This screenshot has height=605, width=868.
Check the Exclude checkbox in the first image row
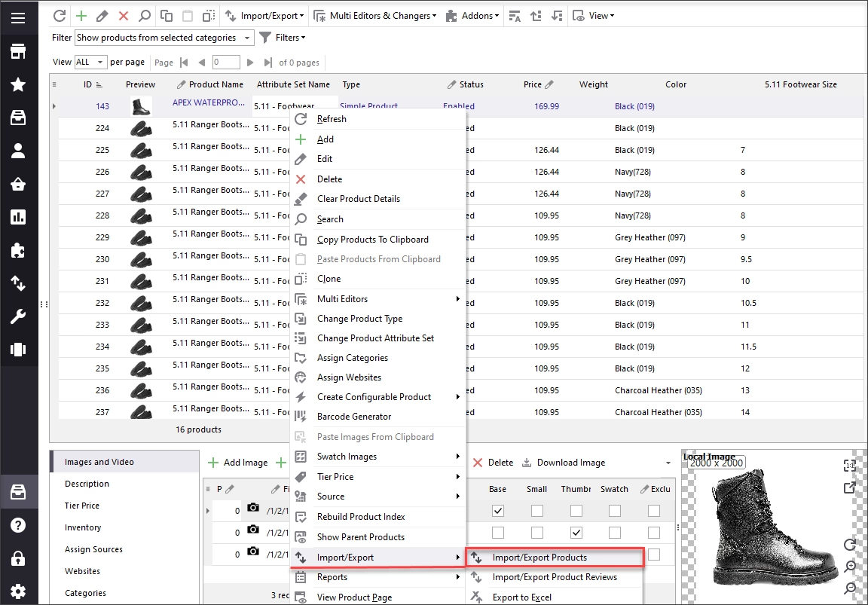click(x=654, y=510)
